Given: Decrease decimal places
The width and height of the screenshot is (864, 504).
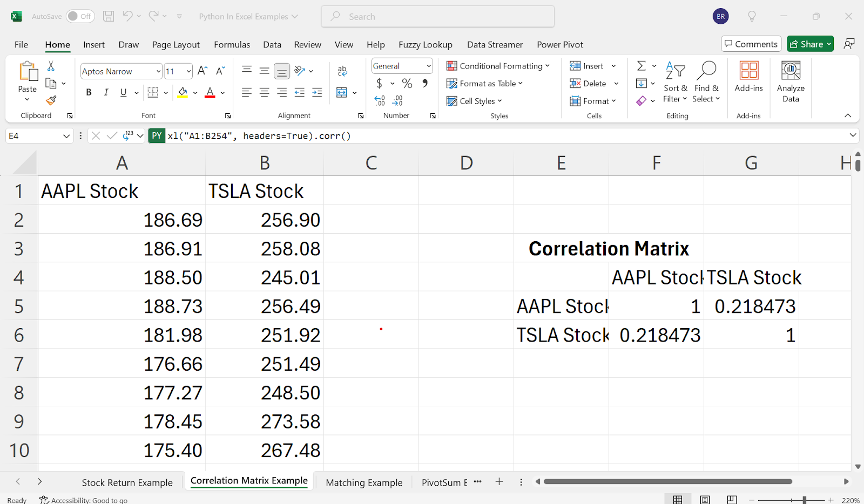Looking at the screenshot, I should [x=397, y=100].
